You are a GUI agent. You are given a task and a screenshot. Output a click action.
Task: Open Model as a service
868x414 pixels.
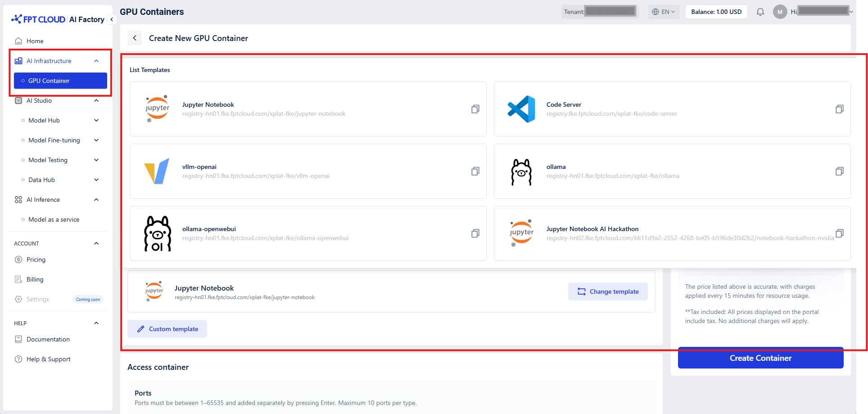(54, 219)
